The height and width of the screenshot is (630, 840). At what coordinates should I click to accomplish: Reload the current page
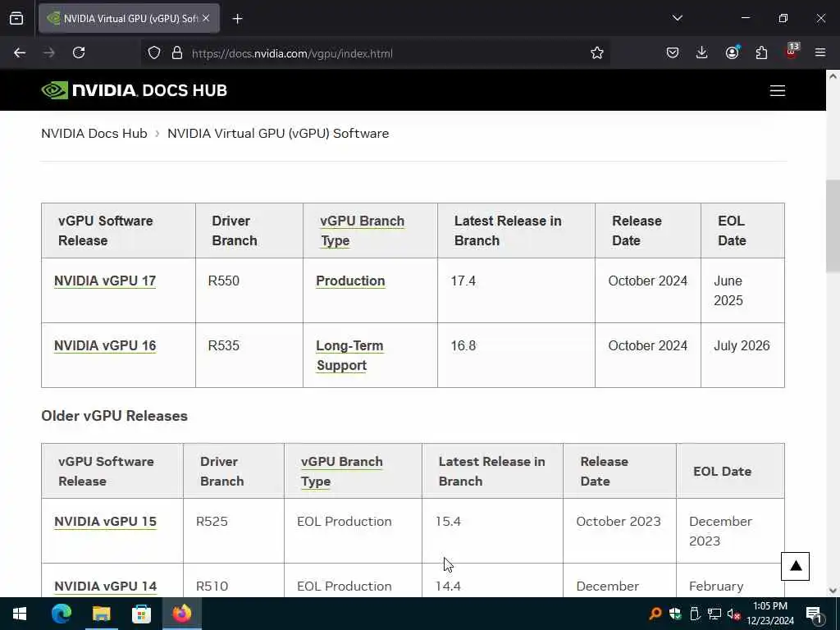click(79, 53)
